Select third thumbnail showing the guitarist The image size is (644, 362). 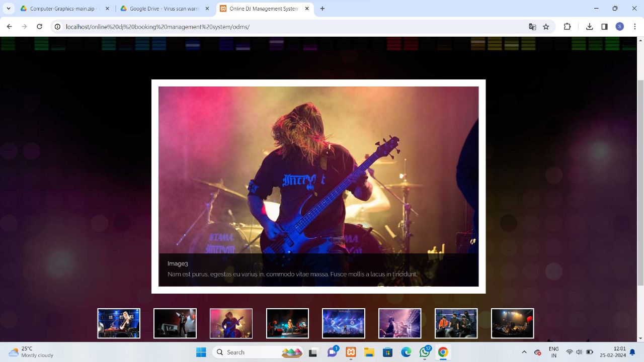(x=231, y=323)
